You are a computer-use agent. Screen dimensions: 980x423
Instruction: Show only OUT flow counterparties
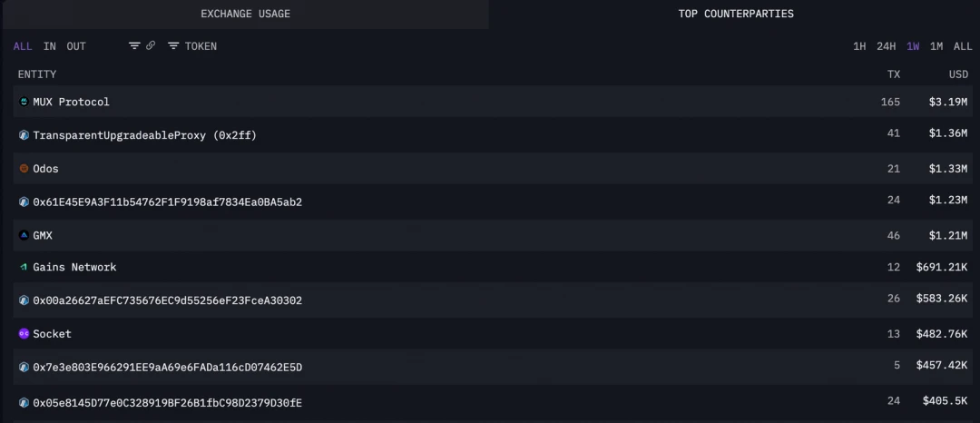76,46
